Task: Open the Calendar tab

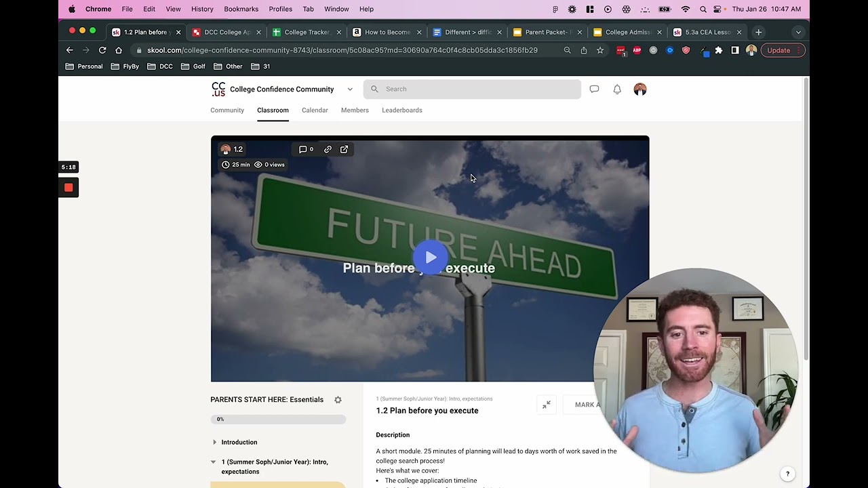Action: click(x=315, y=110)
